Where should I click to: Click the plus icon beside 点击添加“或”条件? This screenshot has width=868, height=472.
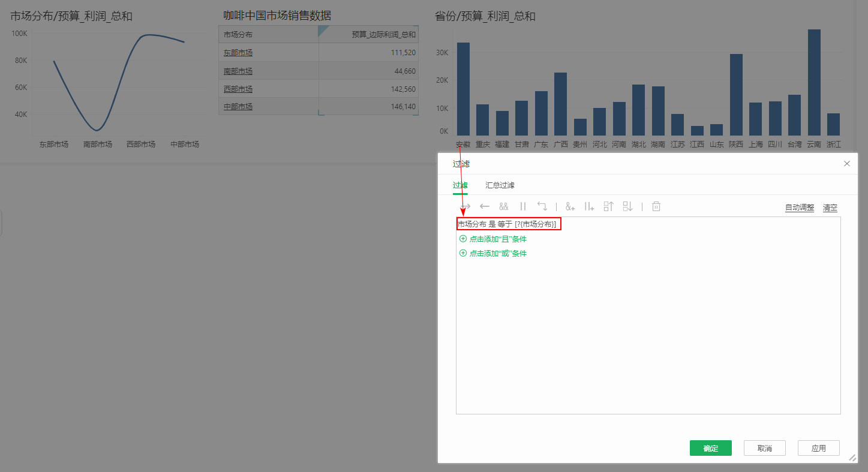click(x=462, y=253)
